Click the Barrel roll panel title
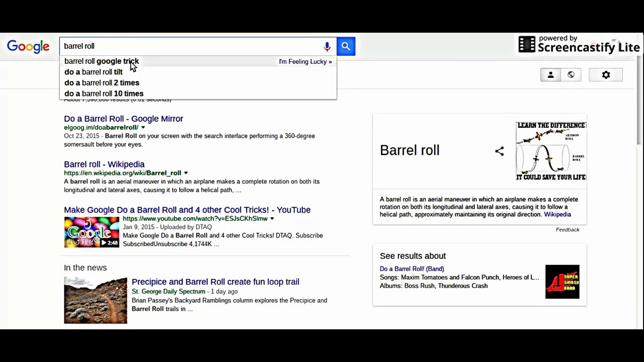Screen dimensions: 644x362 click(x=410, y=150)
